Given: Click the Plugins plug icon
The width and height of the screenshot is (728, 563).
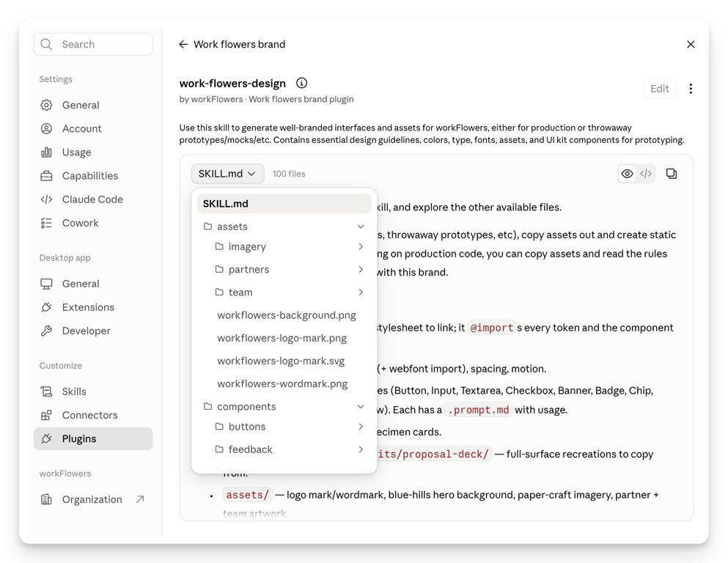Looking at the screenshot, I should tap(46, 438).
